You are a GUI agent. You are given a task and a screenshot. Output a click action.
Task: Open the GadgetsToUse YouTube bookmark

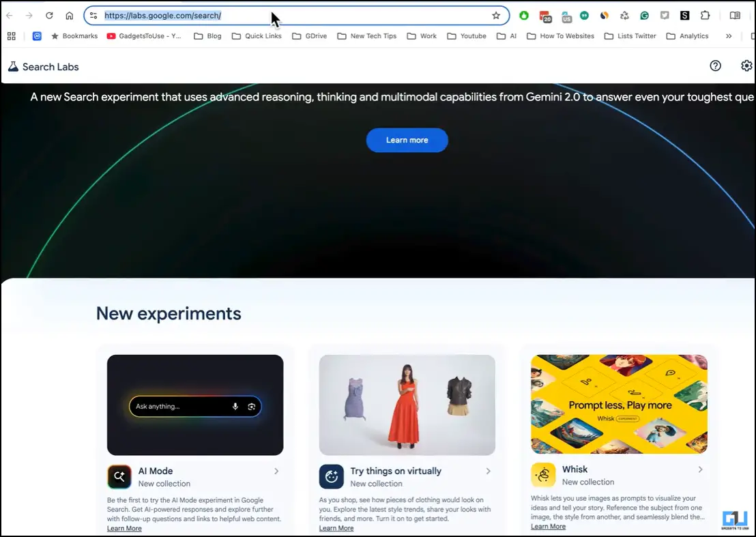coord(144,36)
